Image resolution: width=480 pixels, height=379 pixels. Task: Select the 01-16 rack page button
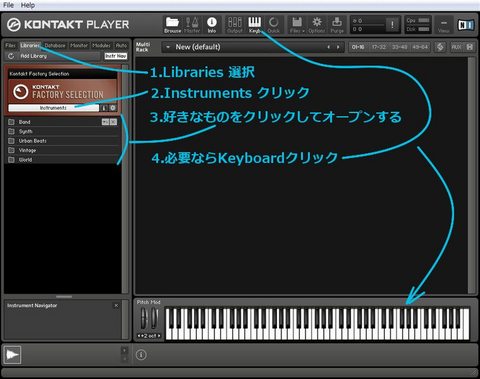point(358,47)
